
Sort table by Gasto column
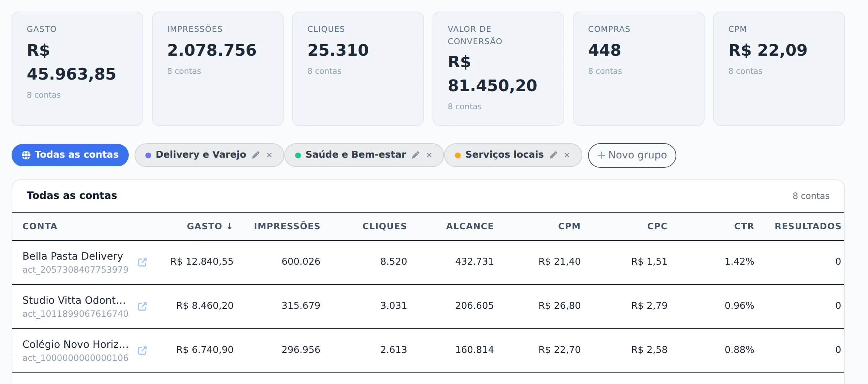[210, 226]
